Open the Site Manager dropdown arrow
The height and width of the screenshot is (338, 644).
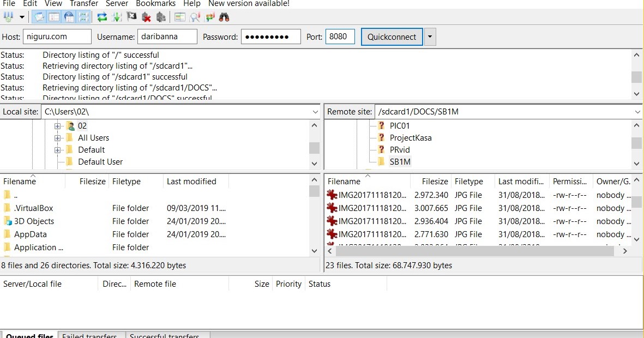coord(21,16)
